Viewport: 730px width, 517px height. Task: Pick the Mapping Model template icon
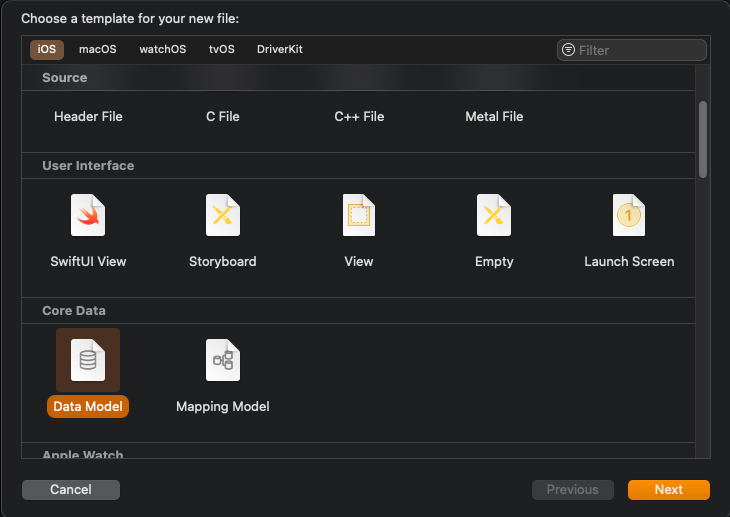223,360
